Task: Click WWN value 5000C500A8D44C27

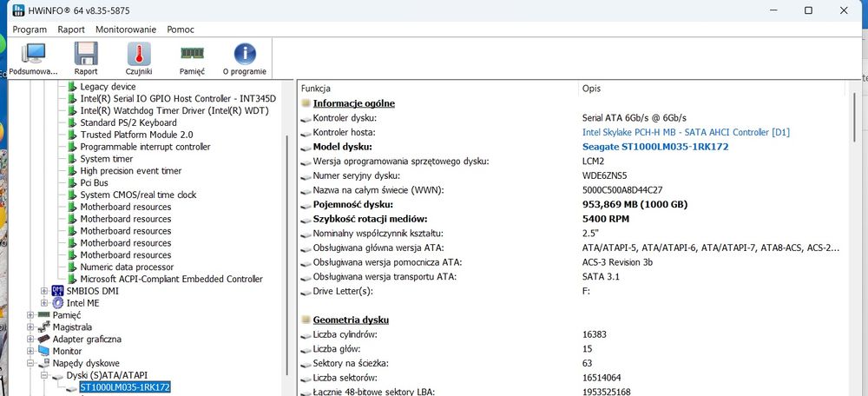Action: pyautogui.click(x=622, y=190)
